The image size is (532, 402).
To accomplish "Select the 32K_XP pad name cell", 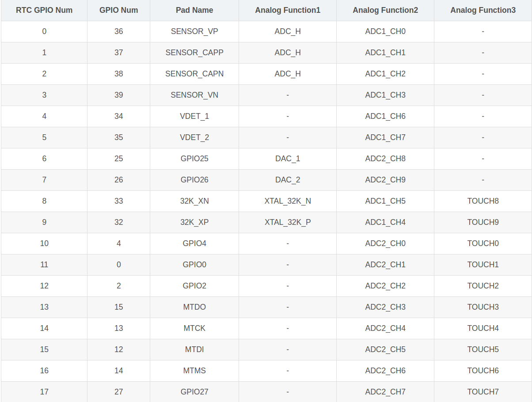I will tap(194, 222).
